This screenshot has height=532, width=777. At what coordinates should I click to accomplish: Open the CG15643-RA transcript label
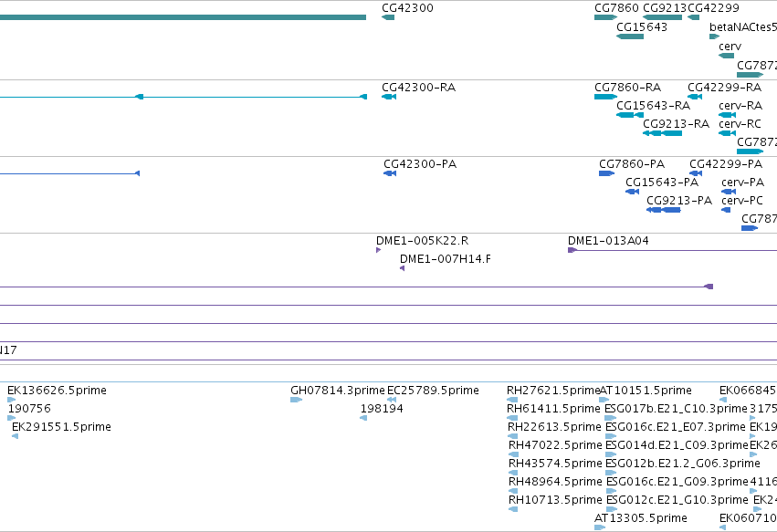653,106
